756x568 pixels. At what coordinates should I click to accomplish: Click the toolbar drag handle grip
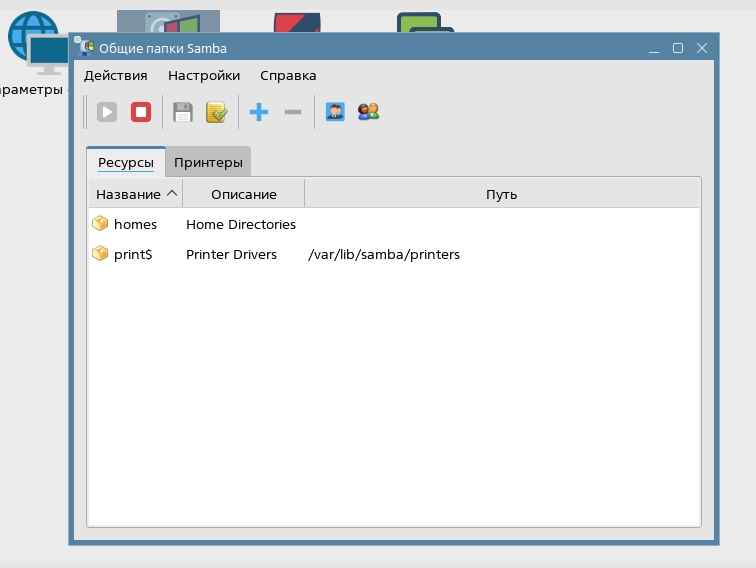(85, 112)
